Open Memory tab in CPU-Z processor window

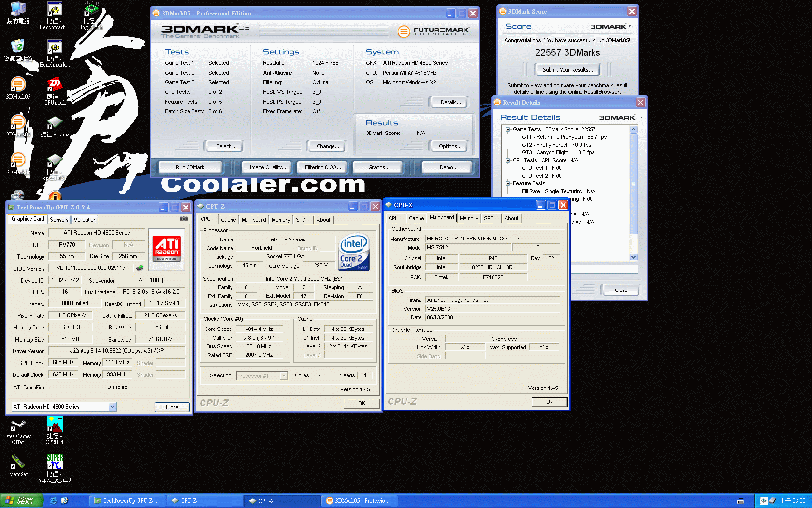pos(281,220)
